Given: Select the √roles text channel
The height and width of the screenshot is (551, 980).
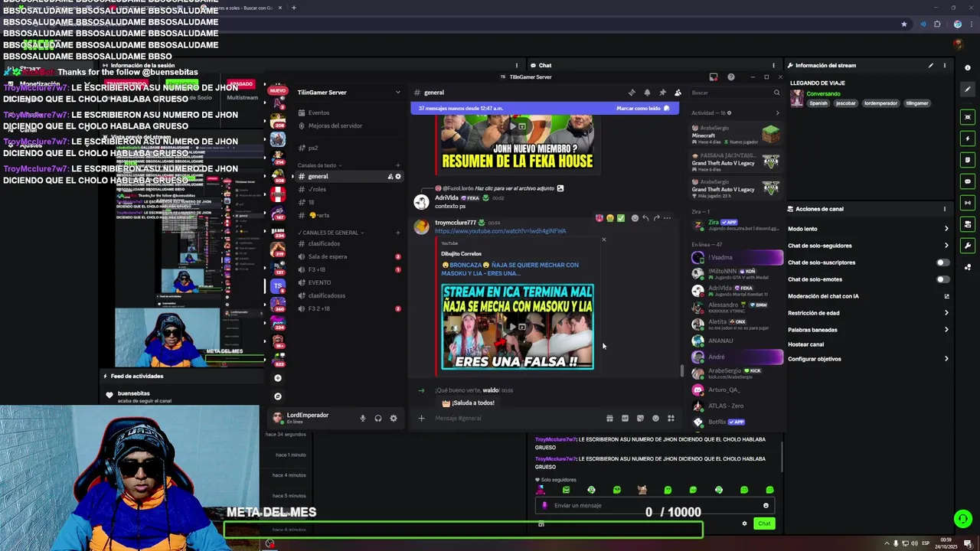Looking at the screenshot, I should [x=348, y=189].
